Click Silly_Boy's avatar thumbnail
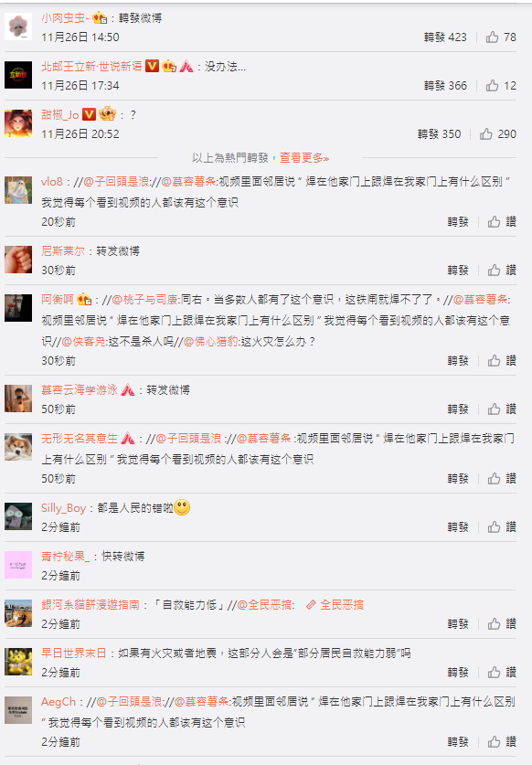Screen dimensions: 532x765 [18, 516]
